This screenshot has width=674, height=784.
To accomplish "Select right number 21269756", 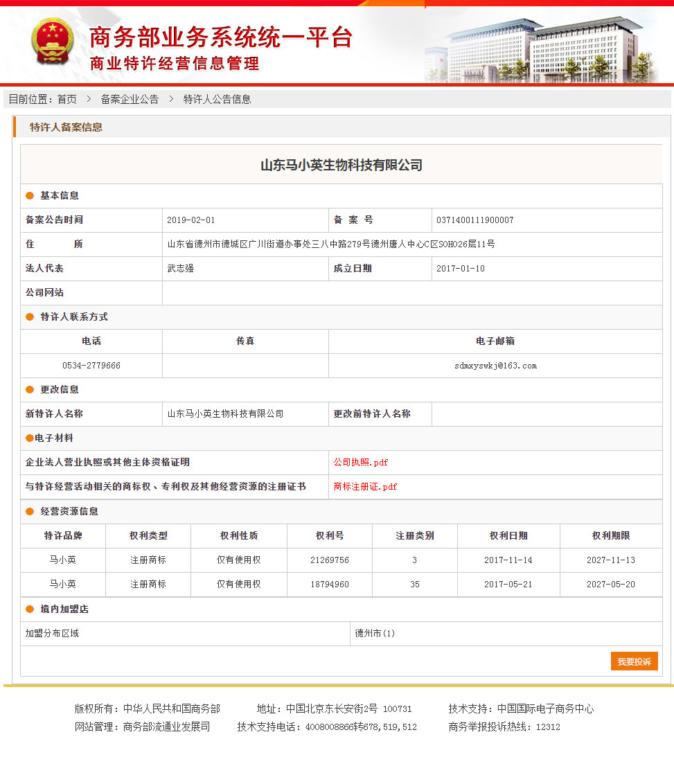I will [x=330, y=560].
